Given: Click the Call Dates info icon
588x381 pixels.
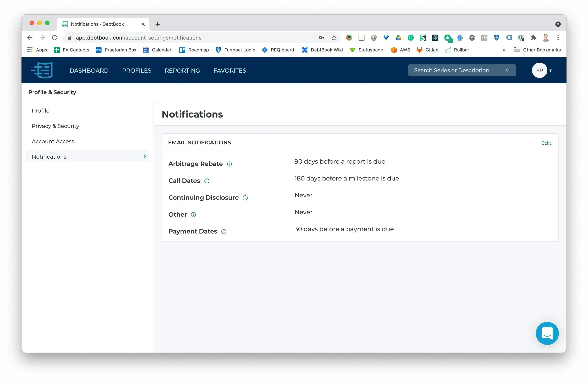Looking at the screenshot, I should [207, 181].
